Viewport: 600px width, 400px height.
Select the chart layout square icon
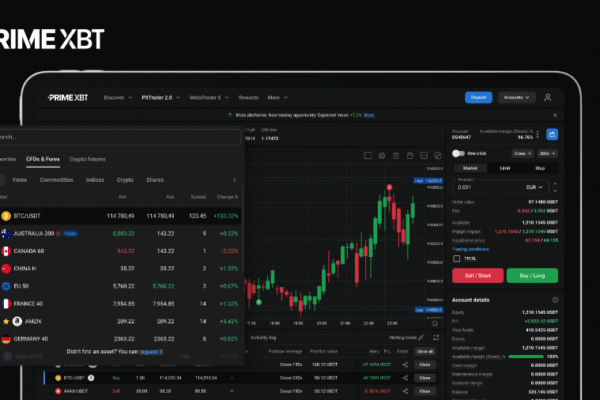(368, 155)
